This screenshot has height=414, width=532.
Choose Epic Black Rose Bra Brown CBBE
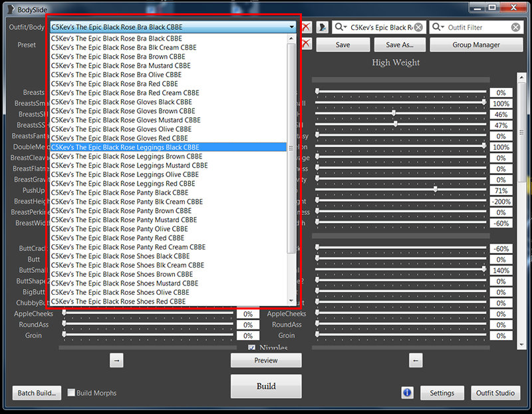[168, 57]
